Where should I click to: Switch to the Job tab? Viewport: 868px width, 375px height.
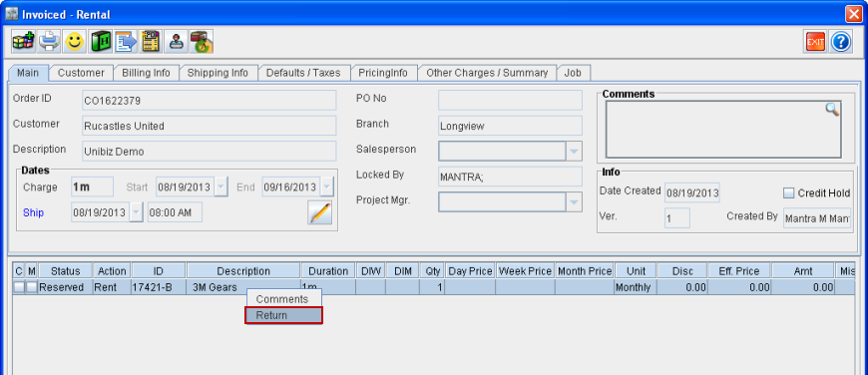tap(573, 73)
